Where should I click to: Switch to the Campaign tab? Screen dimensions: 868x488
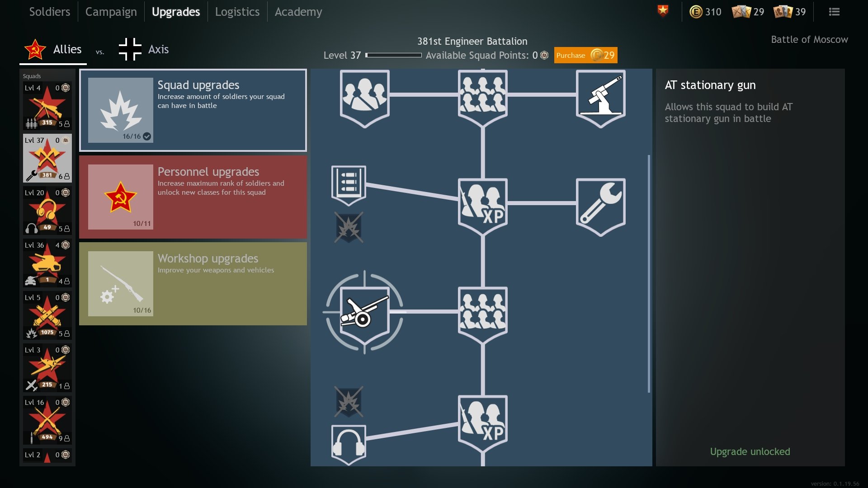point(111,12)
